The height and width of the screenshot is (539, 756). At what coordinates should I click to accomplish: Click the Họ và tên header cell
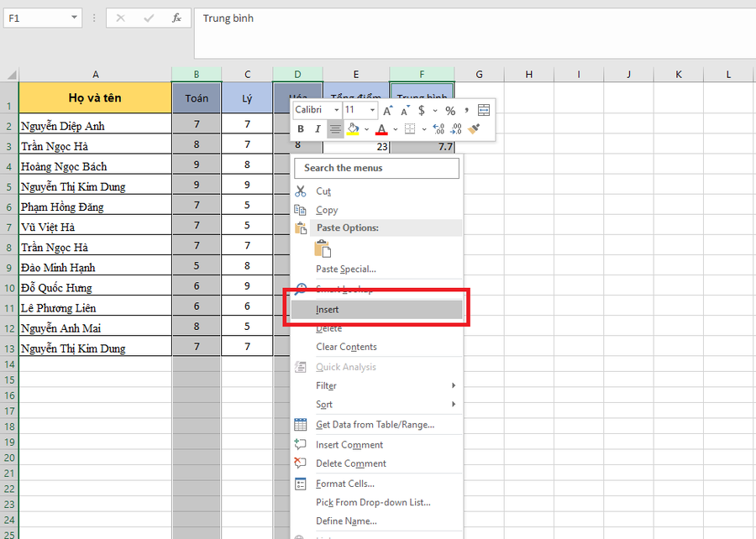tap(96, 97)
